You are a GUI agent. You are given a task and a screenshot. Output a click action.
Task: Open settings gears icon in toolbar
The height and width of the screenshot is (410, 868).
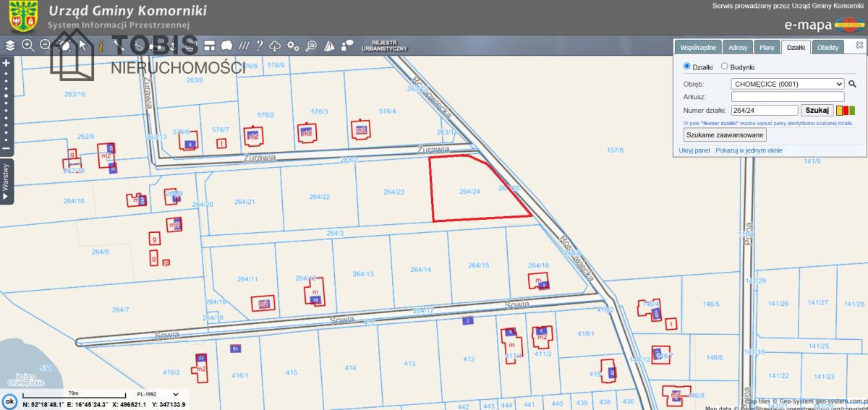point(293,46)
